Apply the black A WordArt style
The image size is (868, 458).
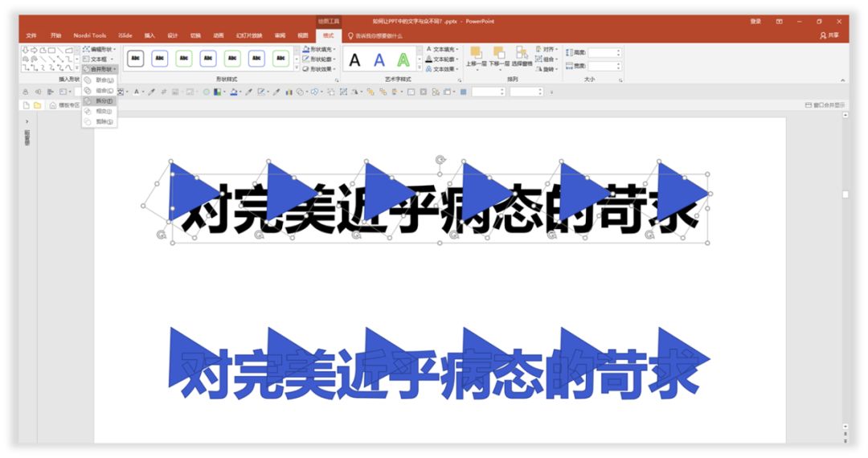(355, 59)
